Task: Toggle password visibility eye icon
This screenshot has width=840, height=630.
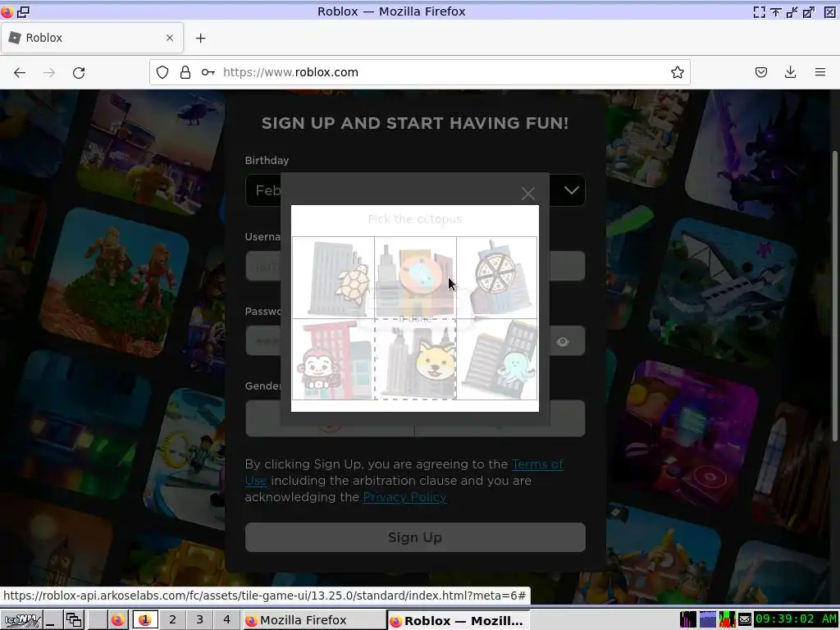Action: coord(563,342)
